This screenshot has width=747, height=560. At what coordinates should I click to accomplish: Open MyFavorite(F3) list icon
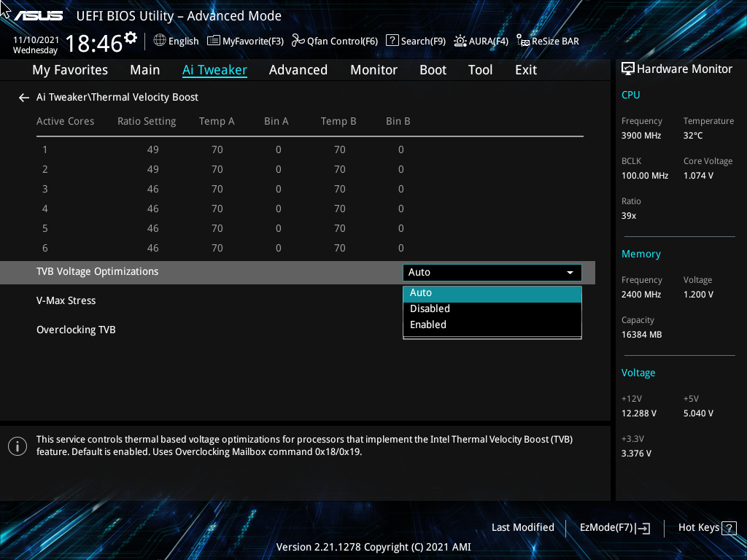point(214,41)
